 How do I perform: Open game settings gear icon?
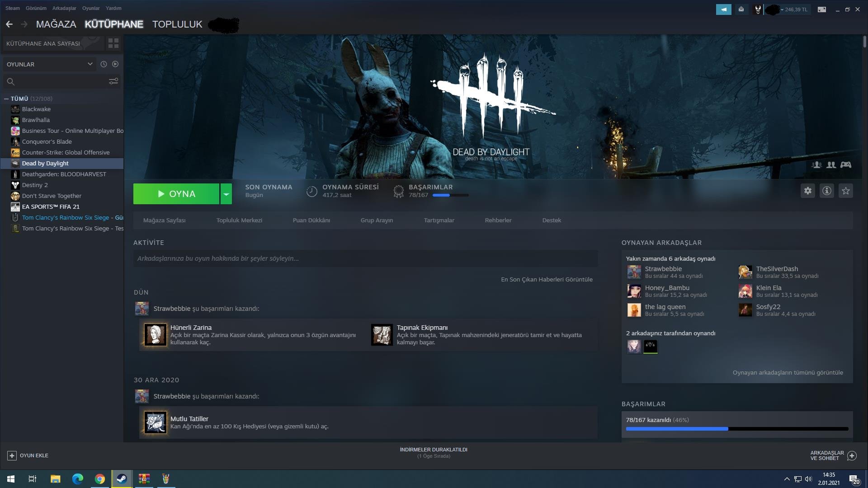coord(808,191)
